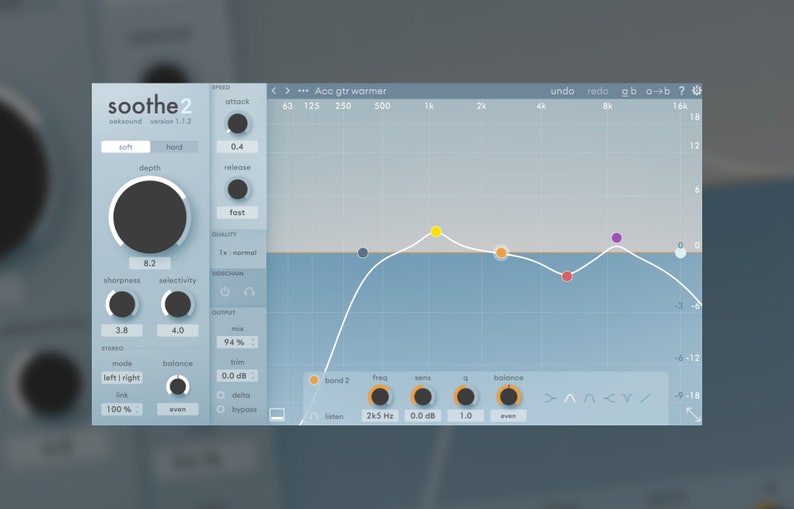Viewport: 794px width, 509px height.
Task: Toggle the bottom panel display icon
Action: pyautogui.click(x=277, y=414)
